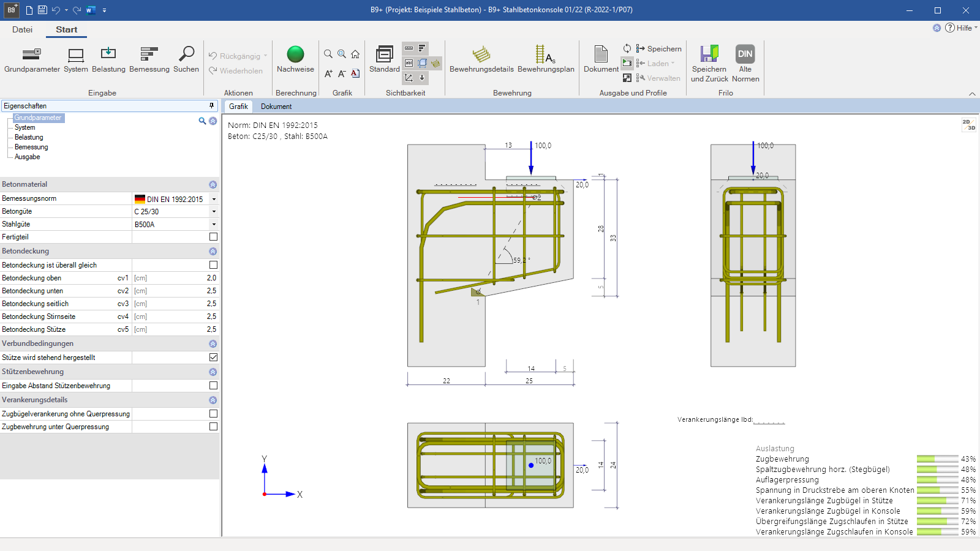Enable Eingabe Abstand Stützenbewehrung

pos(213,386)
